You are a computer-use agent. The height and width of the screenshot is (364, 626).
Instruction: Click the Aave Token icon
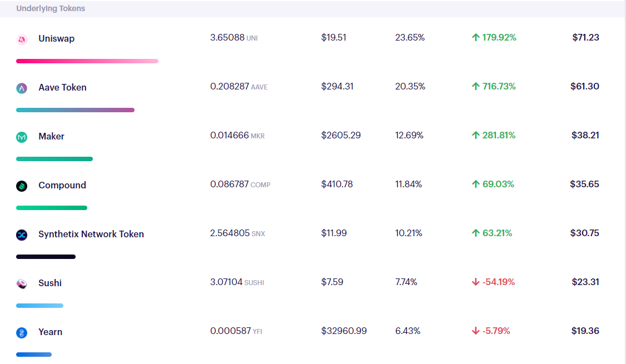(22, 88)
